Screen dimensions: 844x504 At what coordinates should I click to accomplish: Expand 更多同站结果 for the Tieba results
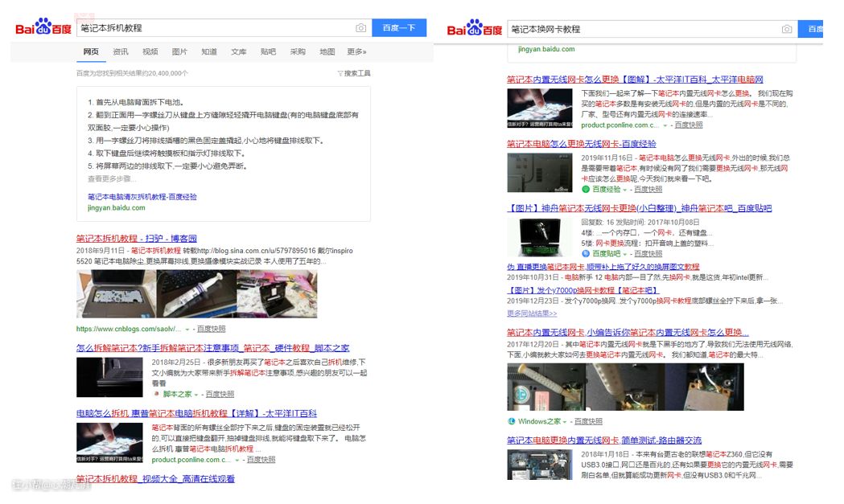tap(532, 313)
